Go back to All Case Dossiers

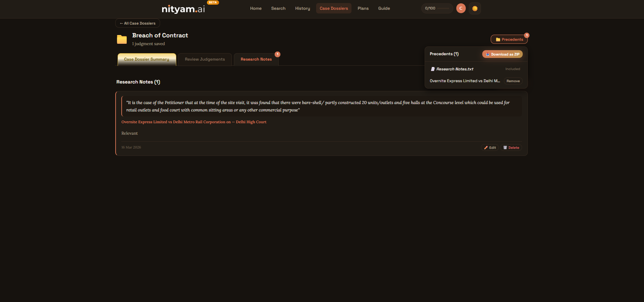[137, 23]
